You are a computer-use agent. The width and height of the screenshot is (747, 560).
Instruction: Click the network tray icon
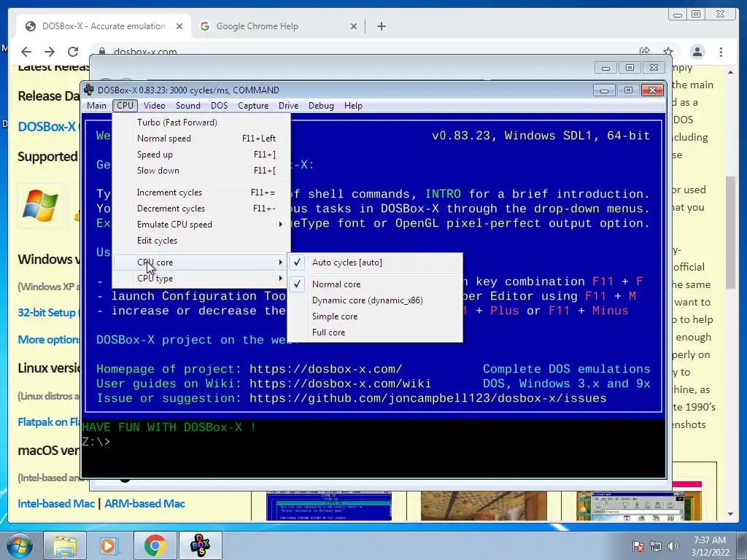(x=656, y=546)
